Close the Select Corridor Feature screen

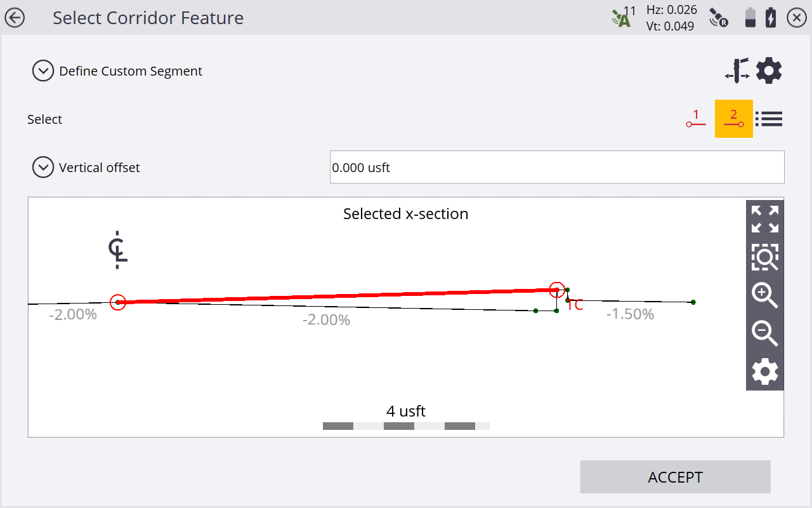797,18
